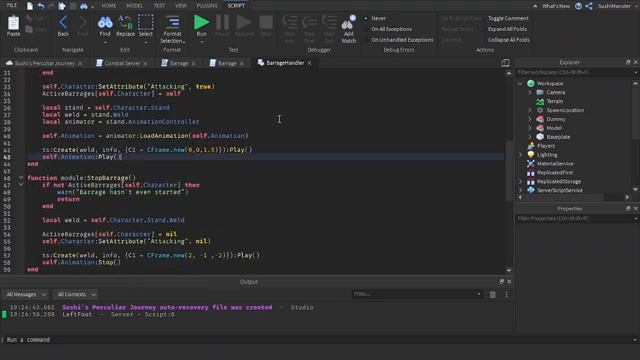Close the Combat Server tab
The height and width of the screenshot is (360, 640).
click(145, 63)
